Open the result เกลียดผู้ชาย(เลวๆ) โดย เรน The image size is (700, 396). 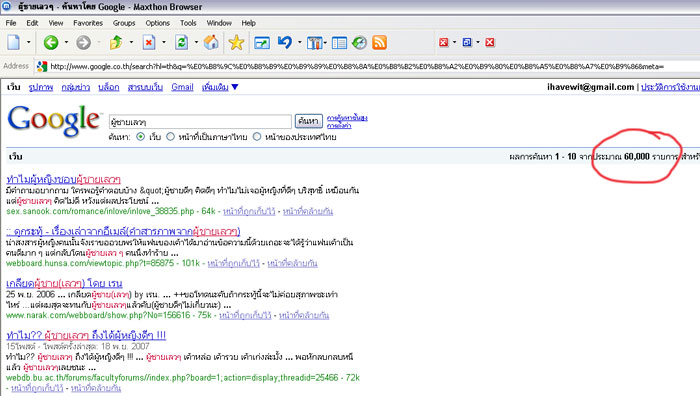click(x=64, y=283)
